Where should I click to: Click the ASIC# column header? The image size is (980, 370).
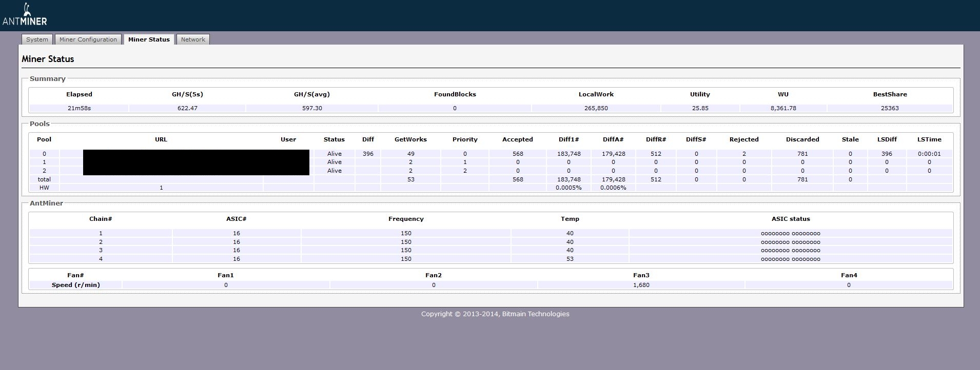pyautogui.click(x=236, y=219)
